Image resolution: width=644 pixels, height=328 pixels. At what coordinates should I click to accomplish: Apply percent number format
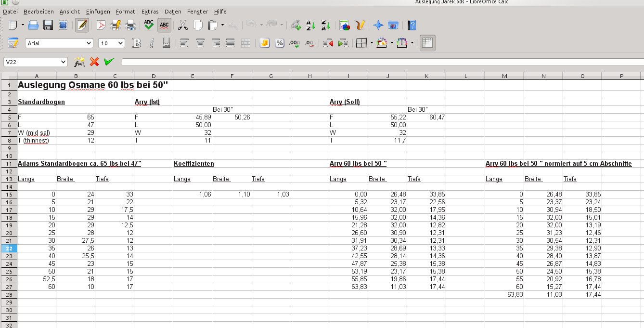(x=279, y=43)
